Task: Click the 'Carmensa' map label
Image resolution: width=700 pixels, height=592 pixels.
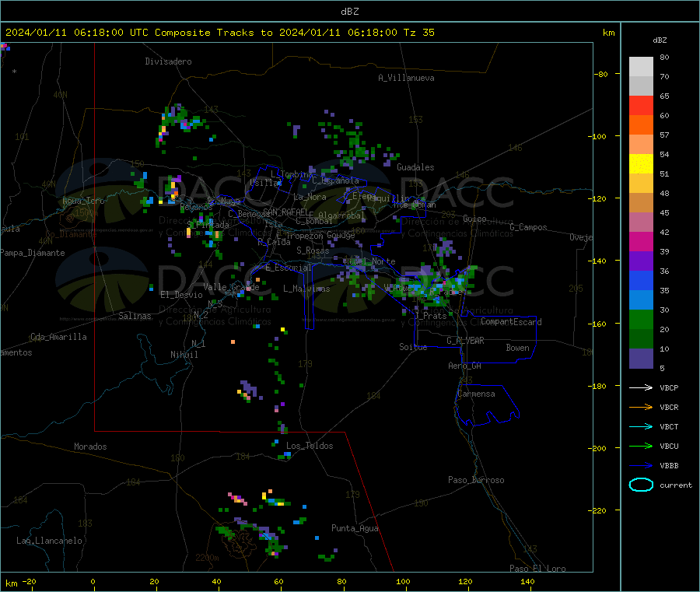Action: tap(476, 394)
